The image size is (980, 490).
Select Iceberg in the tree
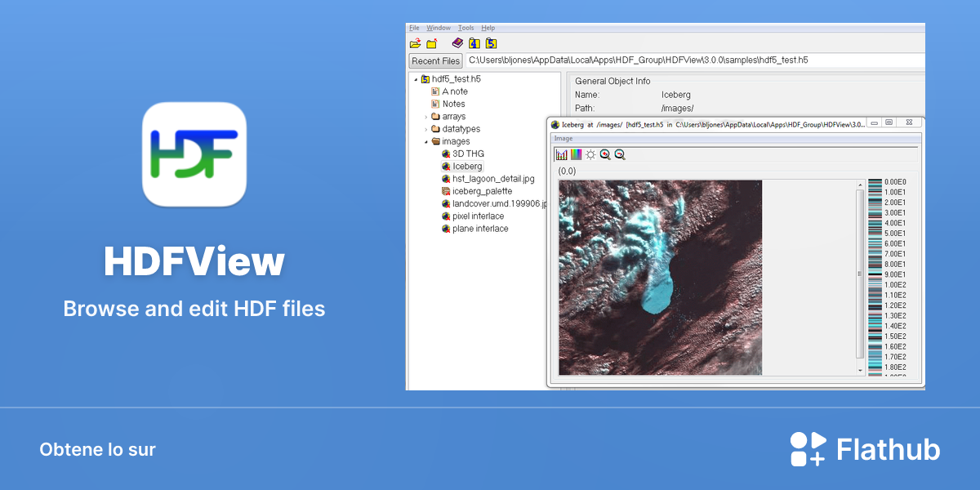tap(467, 167)
